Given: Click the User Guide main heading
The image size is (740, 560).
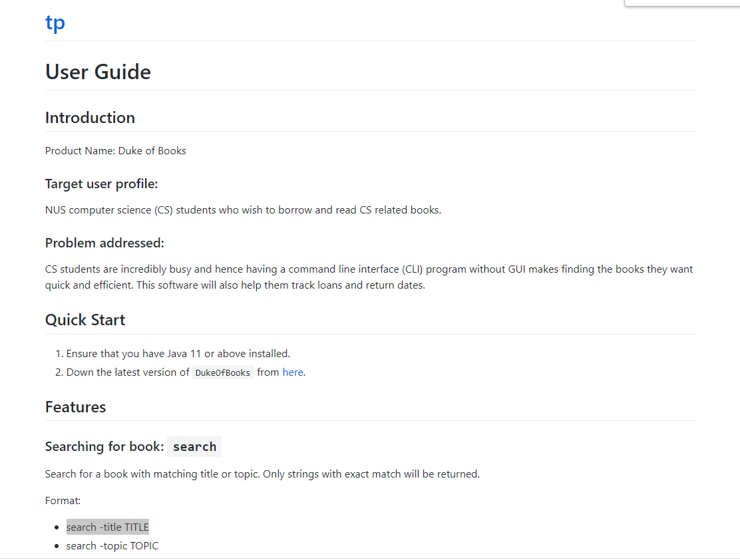Looking at the screenshot, I should coord(98,72).
